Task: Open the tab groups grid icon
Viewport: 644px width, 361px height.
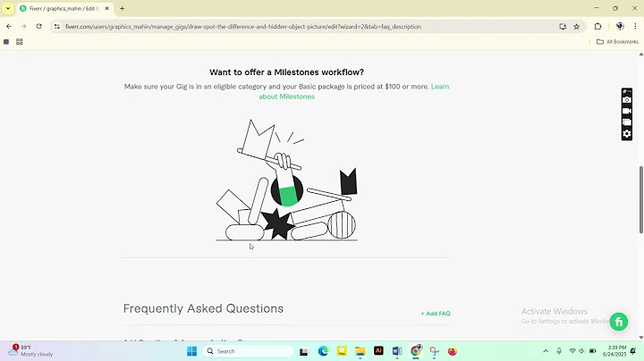Action: (x=20, y=42)
